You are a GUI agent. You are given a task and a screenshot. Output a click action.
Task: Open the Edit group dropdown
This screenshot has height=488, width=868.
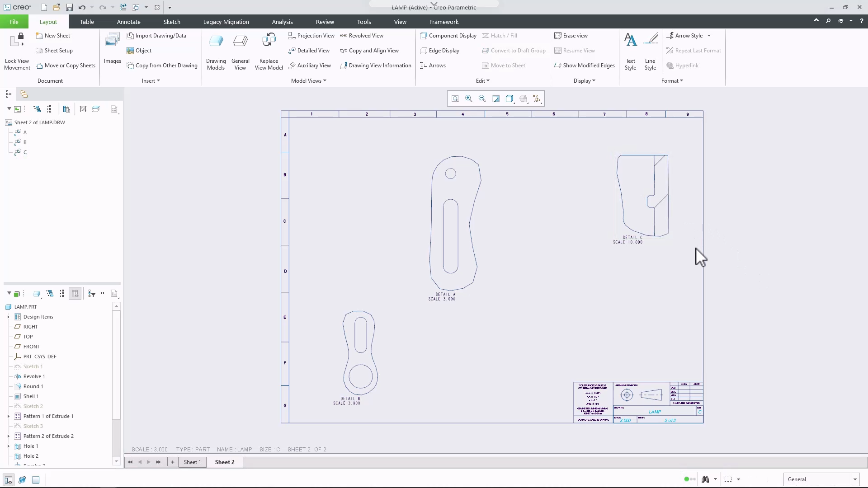[x=483, y=81]
